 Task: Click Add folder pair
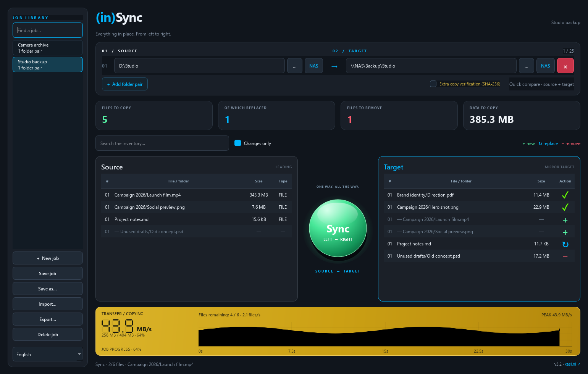pos(125,84)
